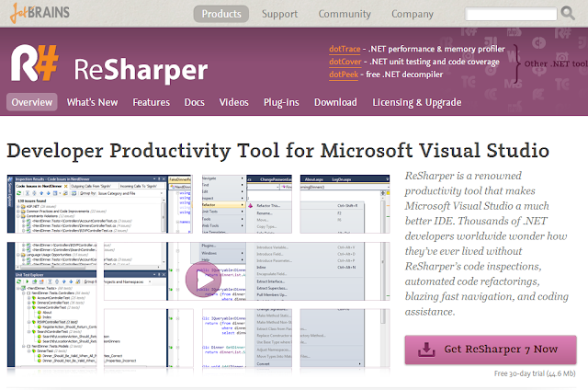The height and width of the screenshot is (390, 588).
Task: Open the Support menu
Action: tap(279, 14)
